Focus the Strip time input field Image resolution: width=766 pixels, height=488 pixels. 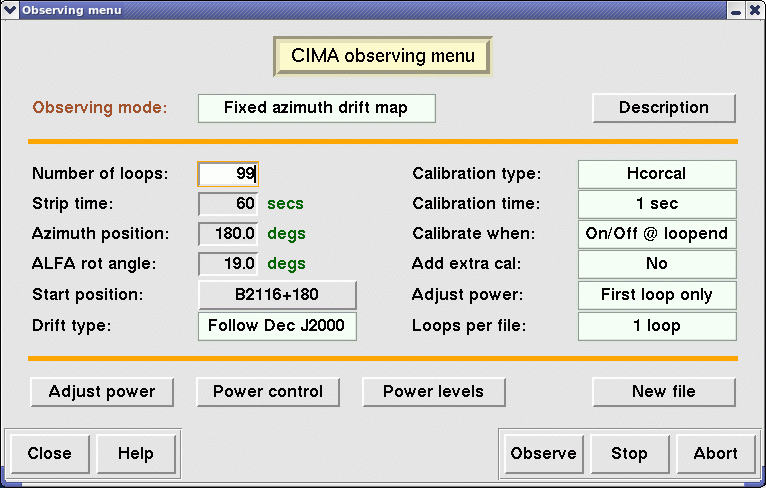click(x=228, y=204)
